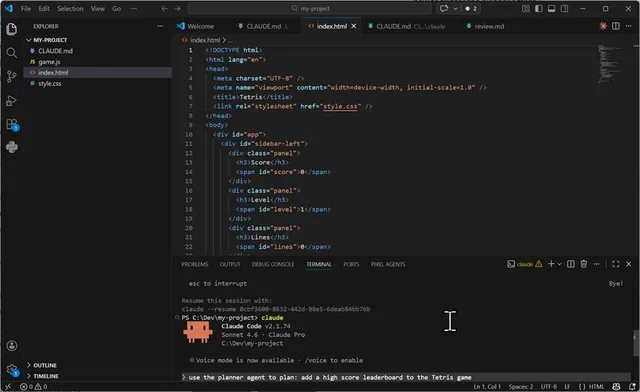Open the Go menu
The width and height of the screenshot is (640, 392).
point(117,9)
